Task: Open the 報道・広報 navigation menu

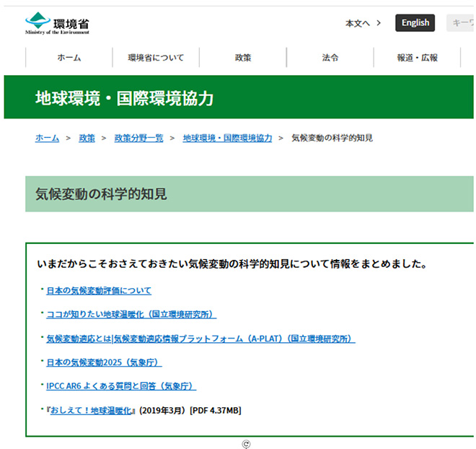Action: (x=417, y=58)
